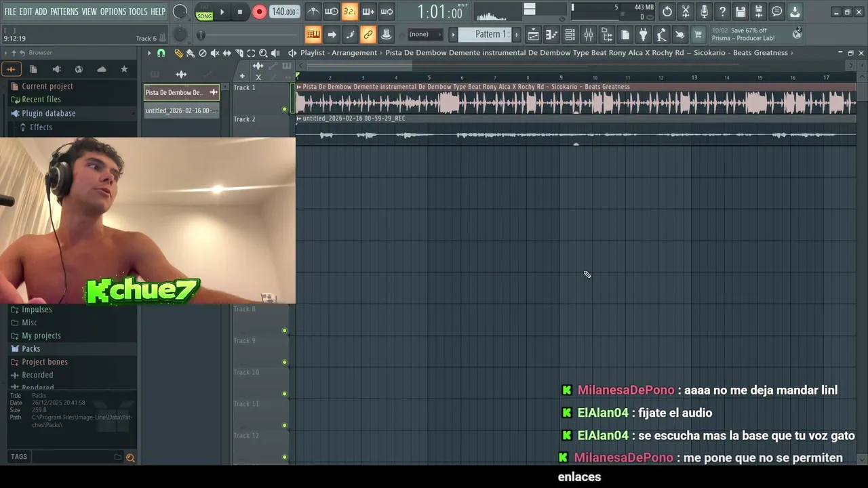Select the Mute tool

(x=215, y=53)
